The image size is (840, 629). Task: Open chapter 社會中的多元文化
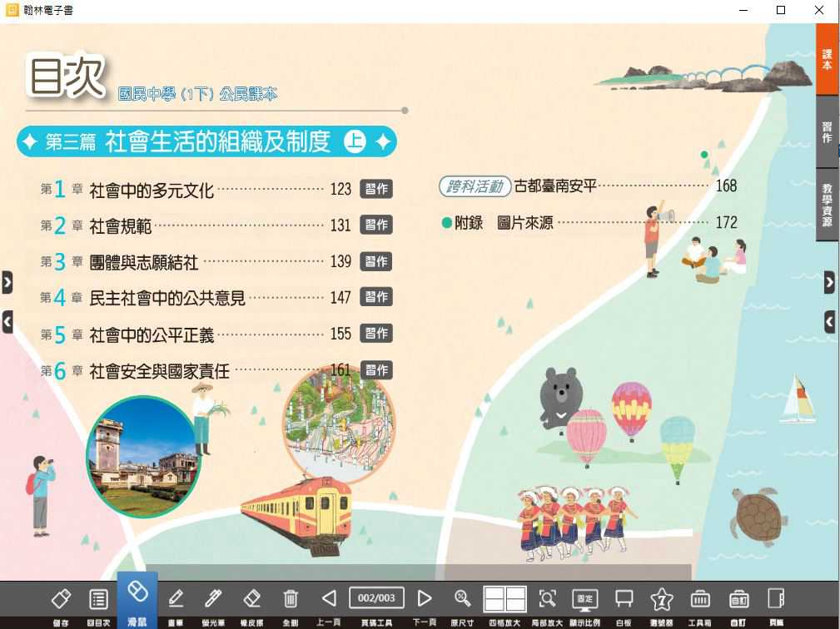pos(152,190)
